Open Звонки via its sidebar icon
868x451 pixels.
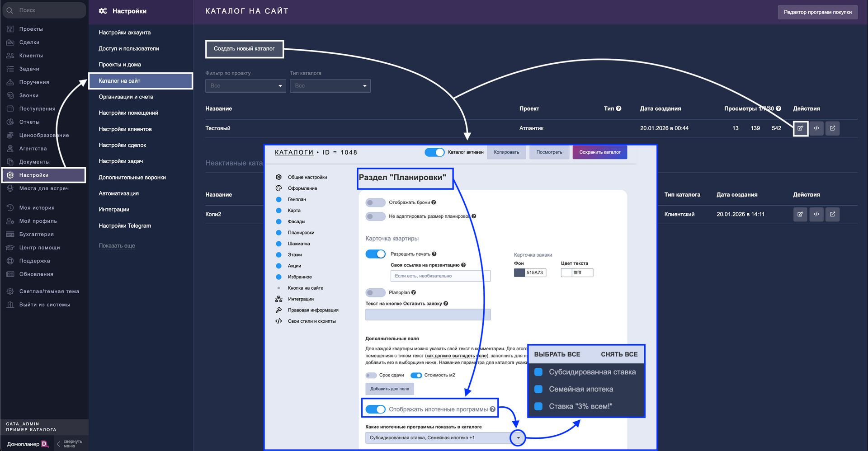pos(10,95)
